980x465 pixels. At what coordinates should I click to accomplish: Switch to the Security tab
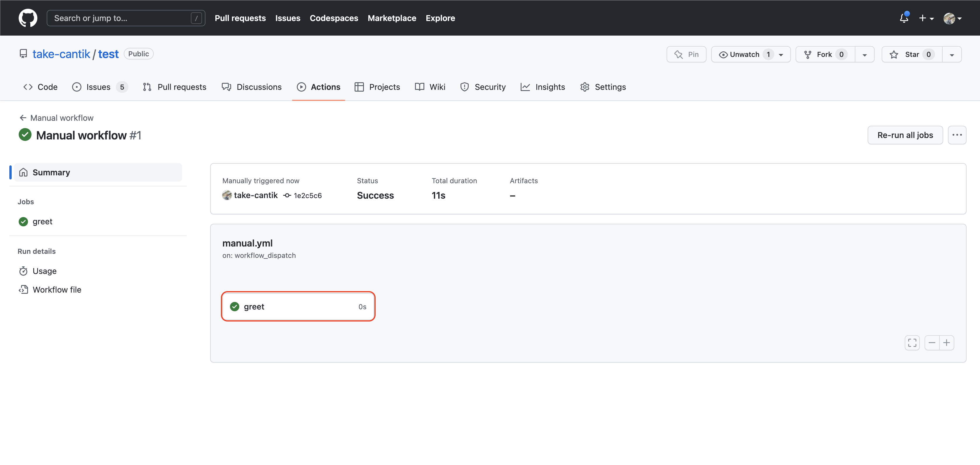[483, 87]
